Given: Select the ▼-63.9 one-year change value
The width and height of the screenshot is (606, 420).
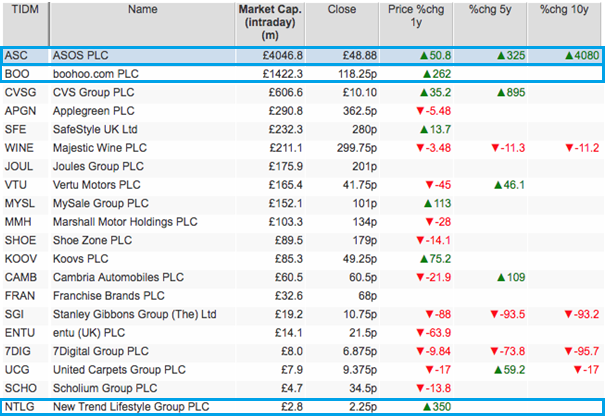Looking at the screenshot, I should click(434, 333).
